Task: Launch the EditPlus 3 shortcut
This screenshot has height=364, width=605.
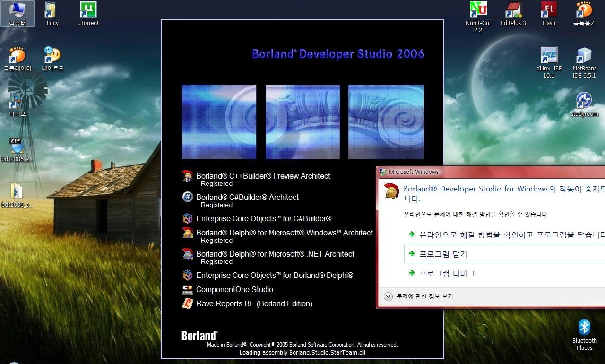Action: click(513, 10)
